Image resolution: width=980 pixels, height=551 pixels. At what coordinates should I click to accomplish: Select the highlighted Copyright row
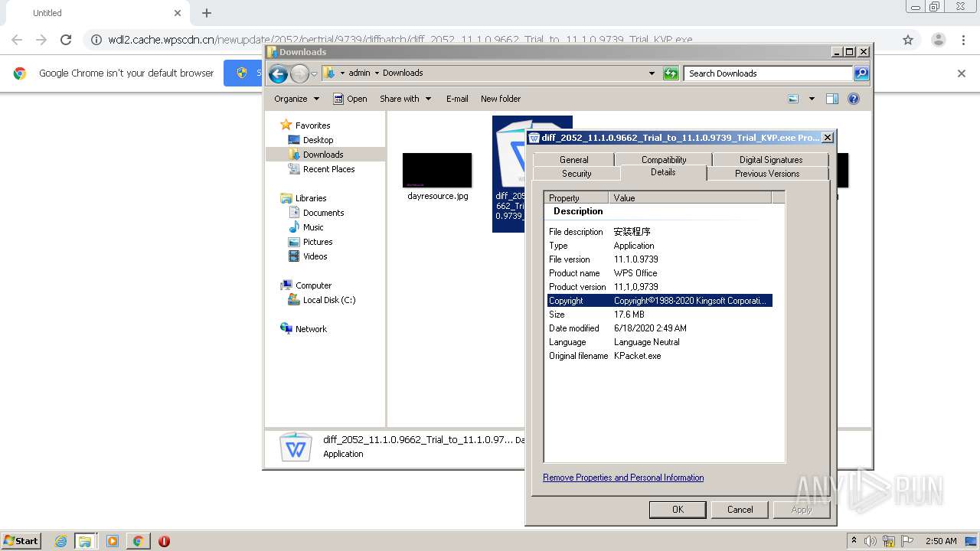pyautogui.click(x=659, y=301)
